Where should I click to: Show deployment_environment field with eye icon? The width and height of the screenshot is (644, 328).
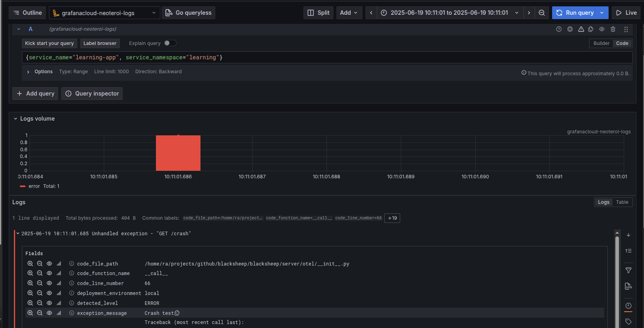pos(49,293)
